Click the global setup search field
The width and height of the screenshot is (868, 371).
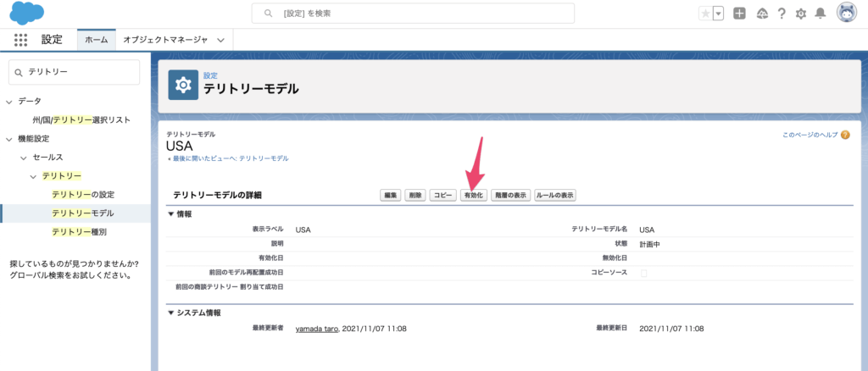414,14
